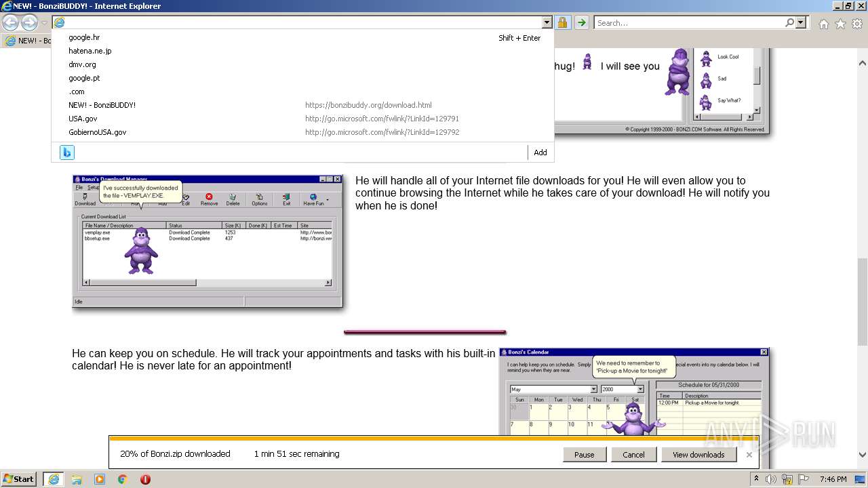
Task: Choose hatena.ne.jp suggestion
Action: [302, 51]
